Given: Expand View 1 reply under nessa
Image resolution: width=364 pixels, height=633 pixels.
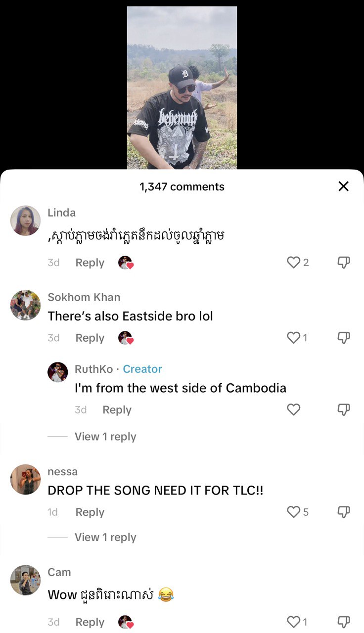Looking at the screenshot, I should click(x=105, y=538).
